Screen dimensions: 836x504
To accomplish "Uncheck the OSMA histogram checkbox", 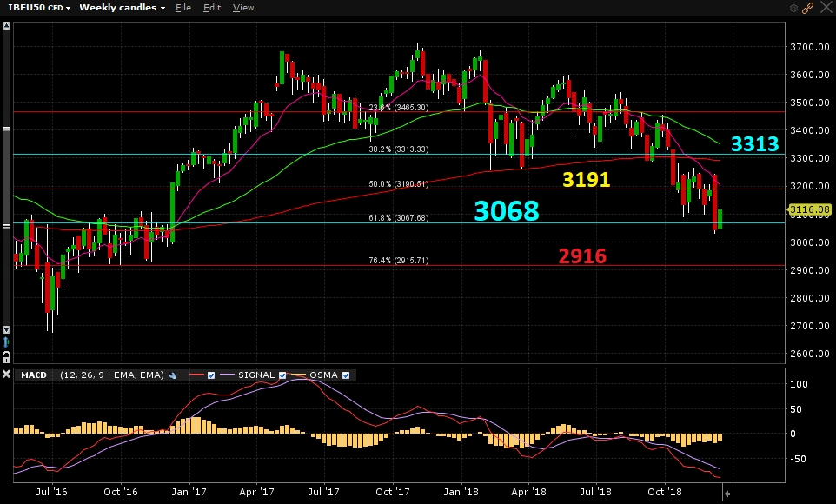I will [346, 375].
